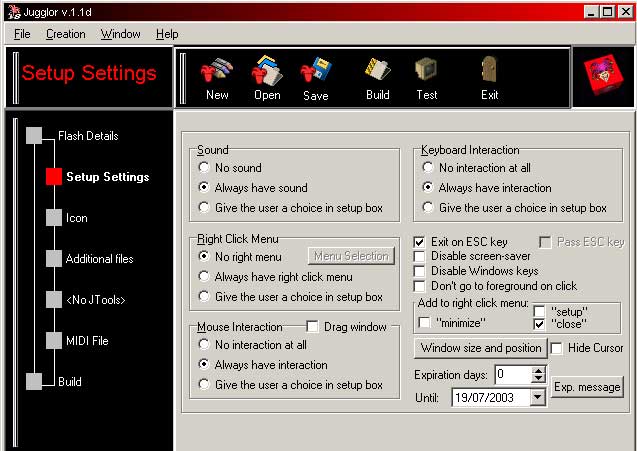Open the Creation menu
Viewport: 637px width, 451px height.
point(65,34)
